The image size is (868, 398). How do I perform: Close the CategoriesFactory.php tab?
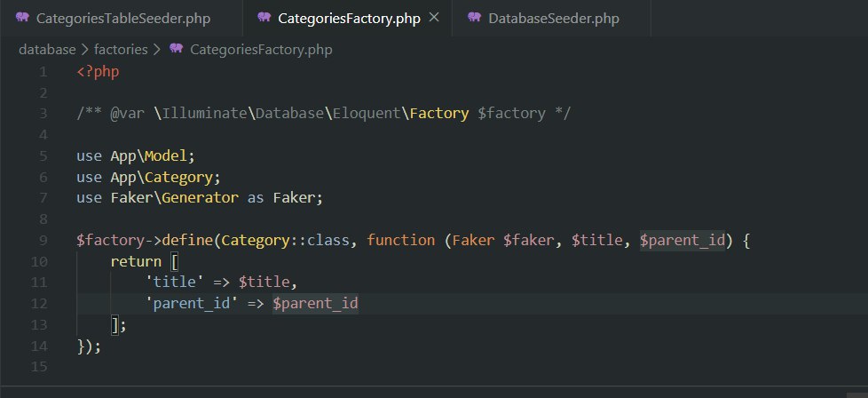[x=434, y=18]
